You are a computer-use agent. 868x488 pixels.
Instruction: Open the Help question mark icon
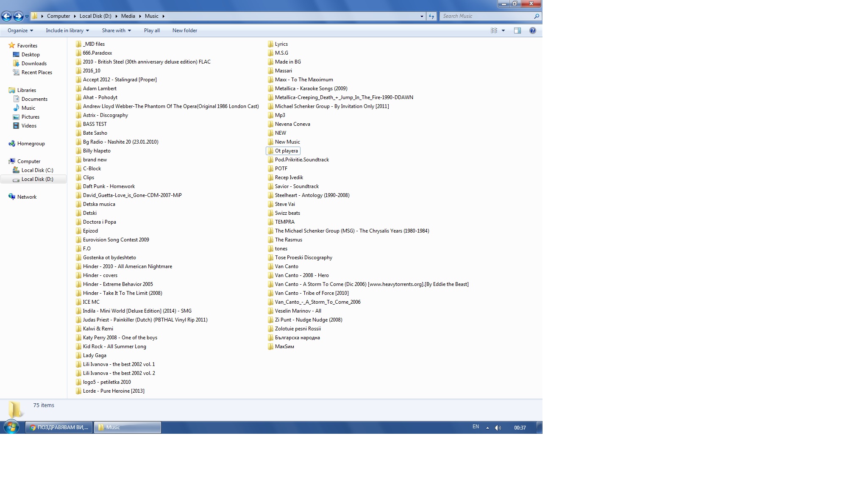pyautogui.click(x=532, y=30)
